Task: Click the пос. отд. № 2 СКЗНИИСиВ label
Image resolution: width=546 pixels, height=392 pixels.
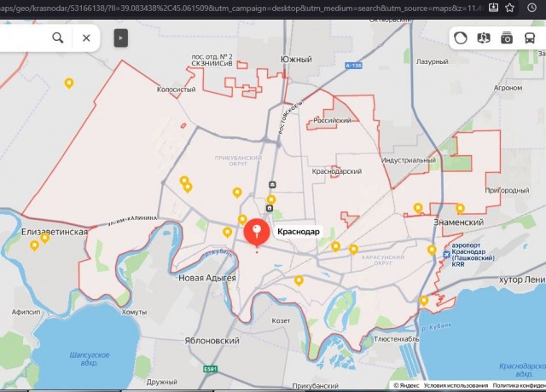Action: click(212, 60)
